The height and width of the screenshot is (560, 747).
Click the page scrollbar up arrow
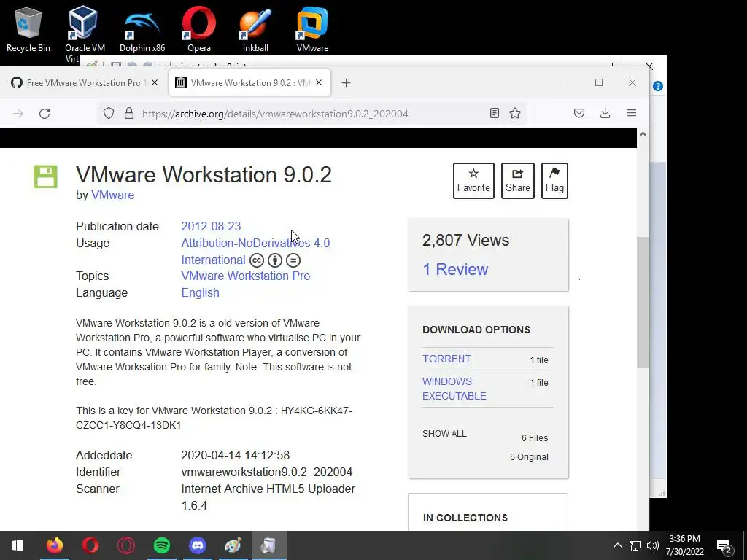point(643,134)
